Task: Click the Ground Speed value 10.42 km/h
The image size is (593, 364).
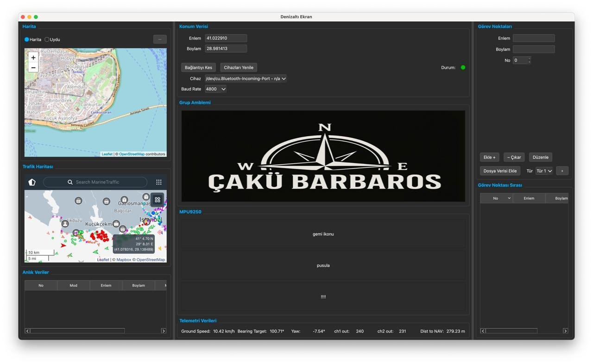Action: (x=224, y=331)
